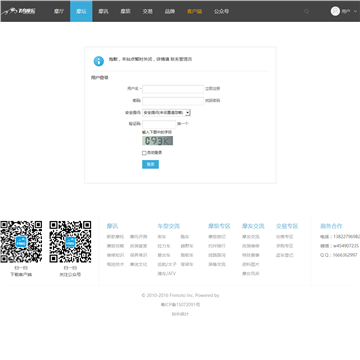
Task: Open the 交易专区 footer heading
Action: coord(287,226)
